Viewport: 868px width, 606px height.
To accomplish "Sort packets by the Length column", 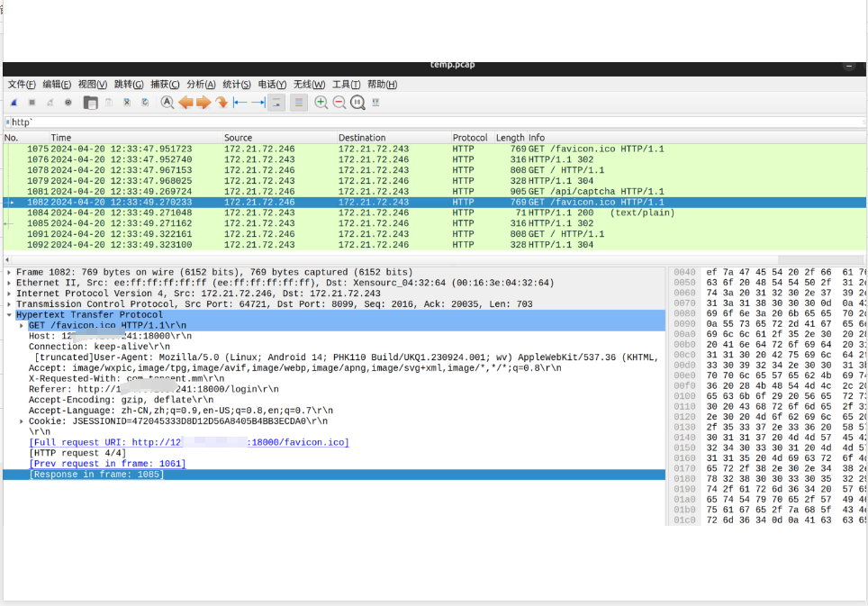I will pos(510,137).
